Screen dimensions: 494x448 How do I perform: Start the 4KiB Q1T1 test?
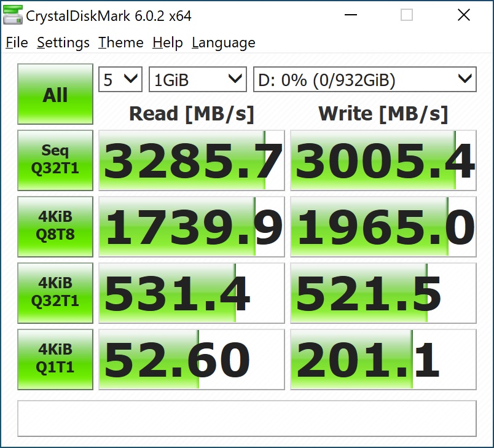click(x=55, y=360)
